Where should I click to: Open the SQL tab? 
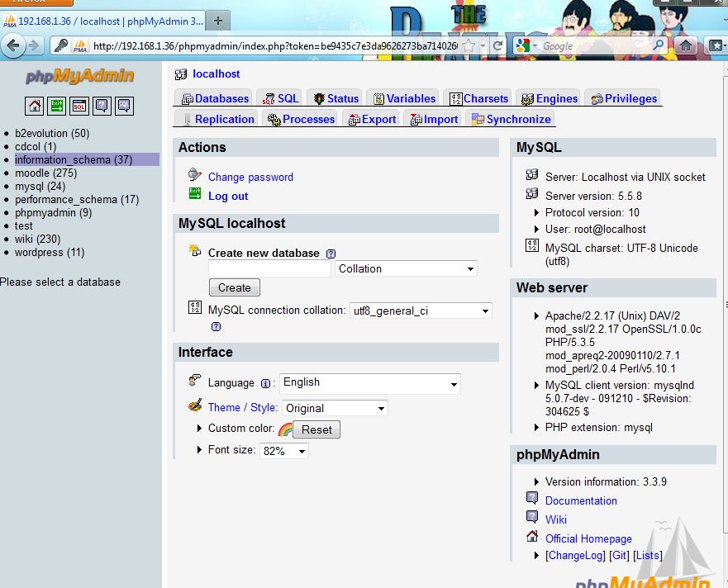pos(280,98)
